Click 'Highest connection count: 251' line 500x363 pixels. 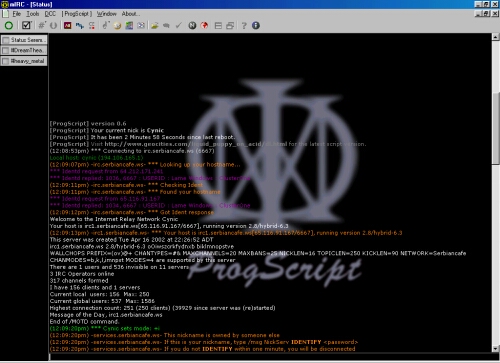tap(162, 308)
